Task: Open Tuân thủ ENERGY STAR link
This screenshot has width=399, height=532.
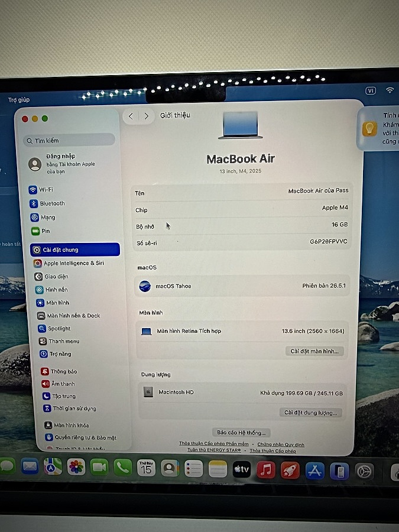Action: [x=214, y=450]
